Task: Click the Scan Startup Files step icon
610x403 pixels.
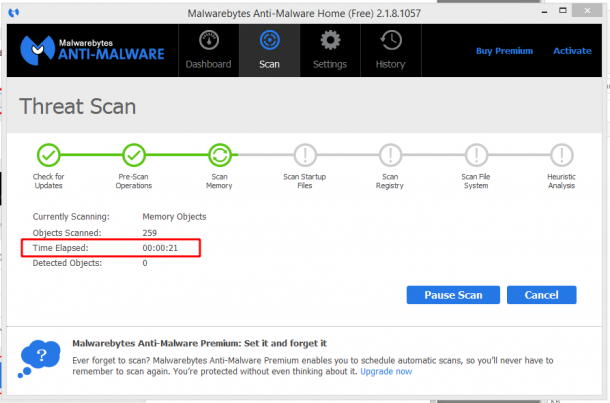Action: pyautogui.click(x=305, y=155)
